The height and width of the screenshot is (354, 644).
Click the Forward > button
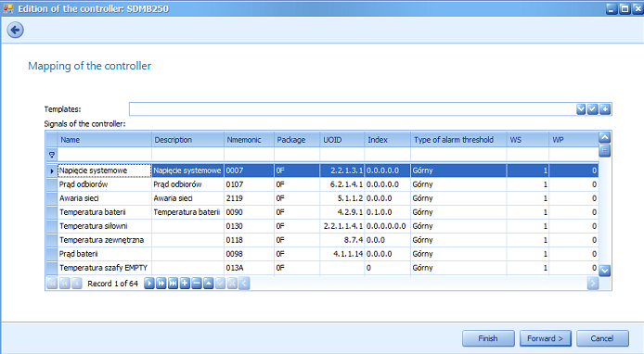coord(545,338)
